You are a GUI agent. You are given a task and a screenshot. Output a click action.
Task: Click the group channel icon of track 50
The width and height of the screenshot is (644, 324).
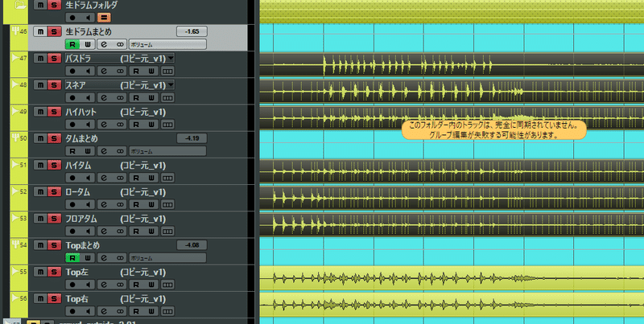pyautogui.click(x=14, y=138)
